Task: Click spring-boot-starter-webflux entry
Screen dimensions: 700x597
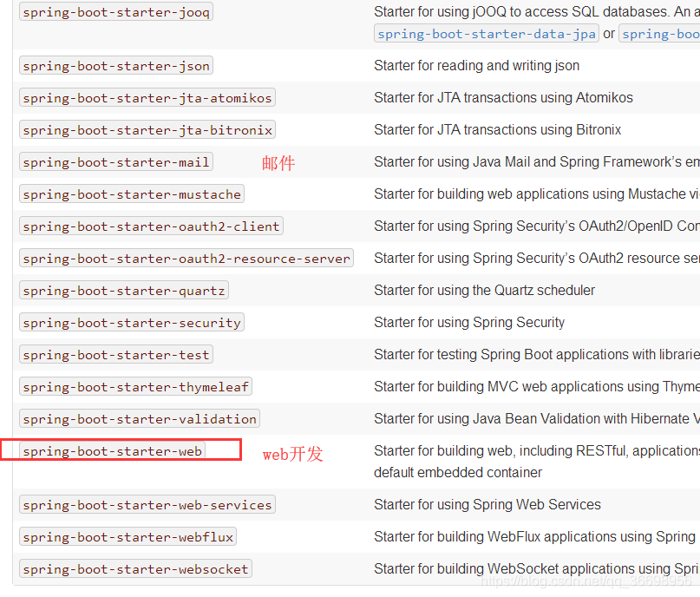Action: click(128, 537)
